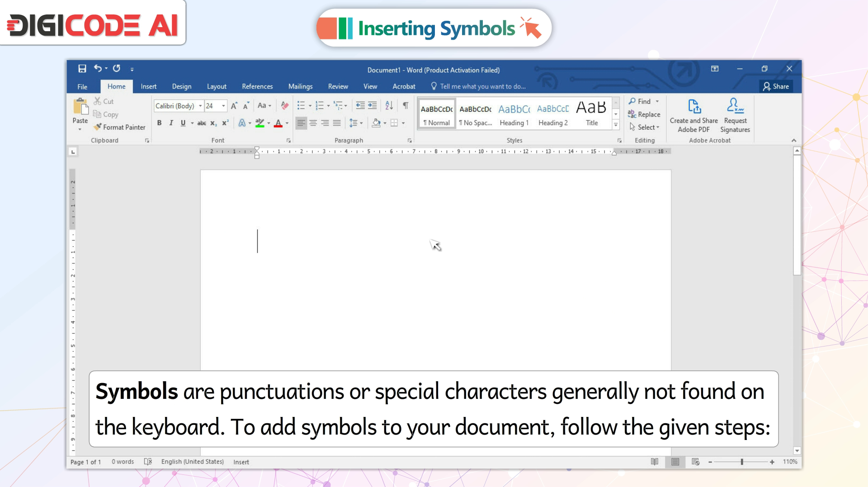Apply the Heading 1 style
868x487 pixels.
(514, 114)
